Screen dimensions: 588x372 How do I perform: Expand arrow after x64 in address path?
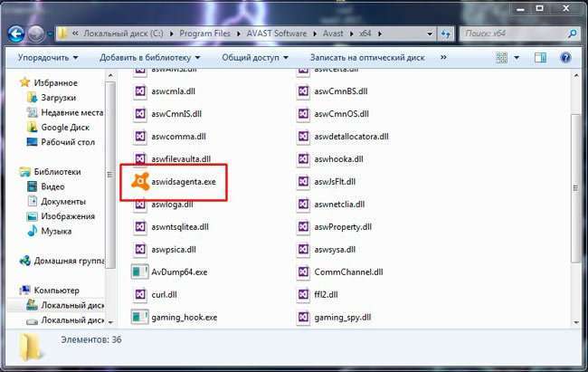click(380, 33)
